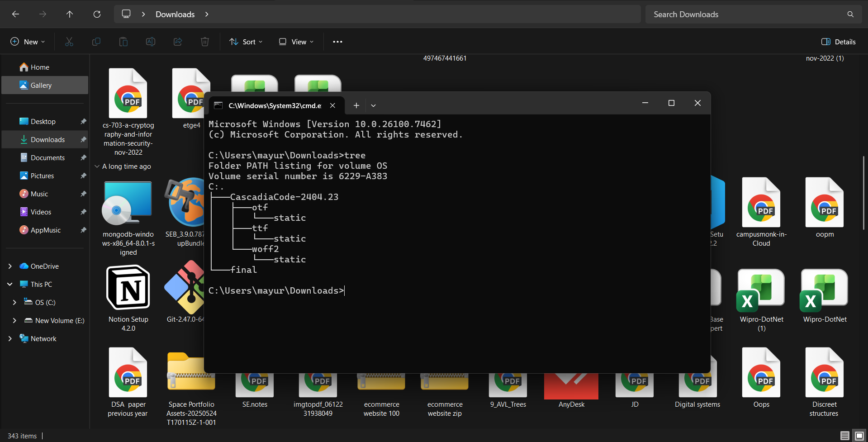The width and height of the screenshot is (868, 442).
Task: Click the Delete trash icon in toolbar
Action: point(205,42)
